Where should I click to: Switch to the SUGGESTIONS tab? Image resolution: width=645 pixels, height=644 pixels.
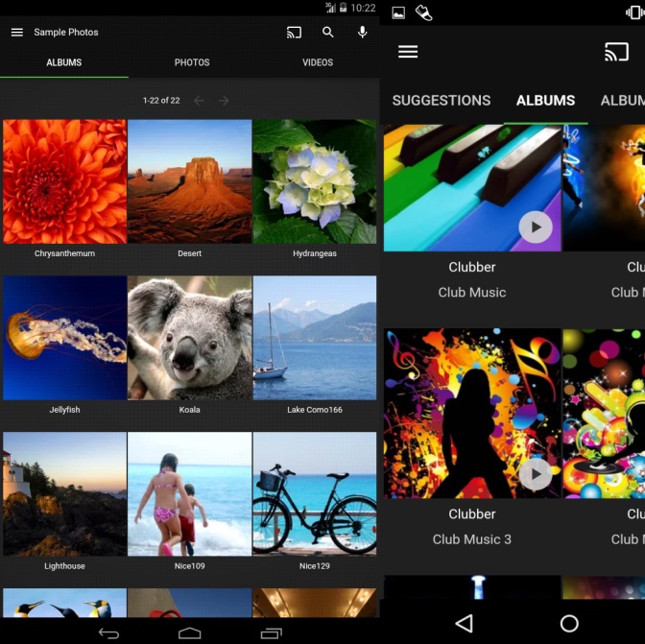point(442,101)
